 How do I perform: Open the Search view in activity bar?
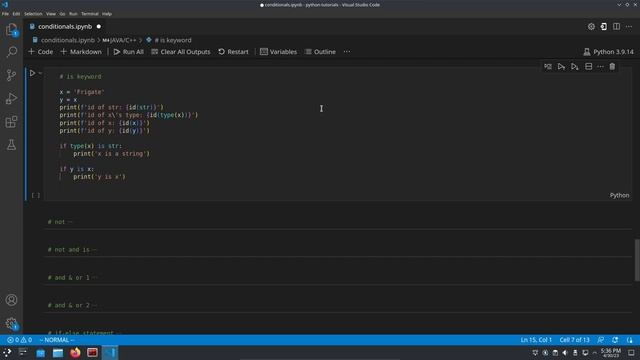[11, 52]
